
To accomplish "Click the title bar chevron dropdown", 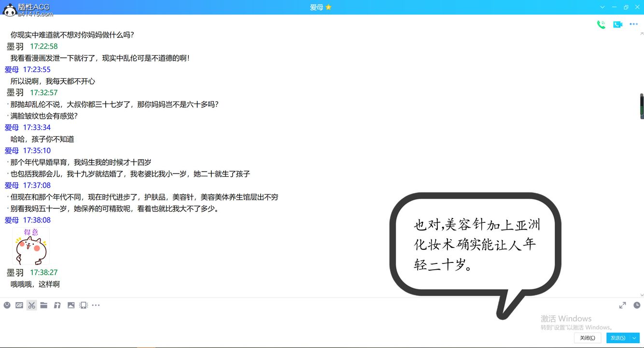I will click(602, 7).
